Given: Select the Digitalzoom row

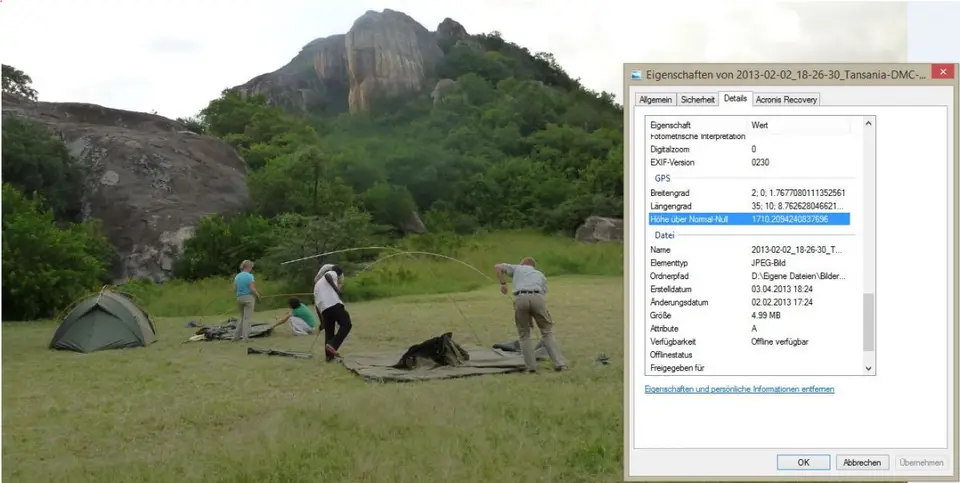Looking at the screenshot, I should 749,149.
